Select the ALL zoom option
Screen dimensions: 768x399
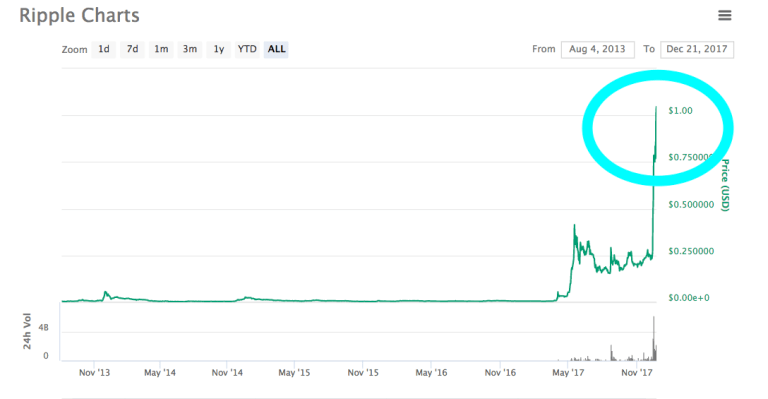point(276,49)
